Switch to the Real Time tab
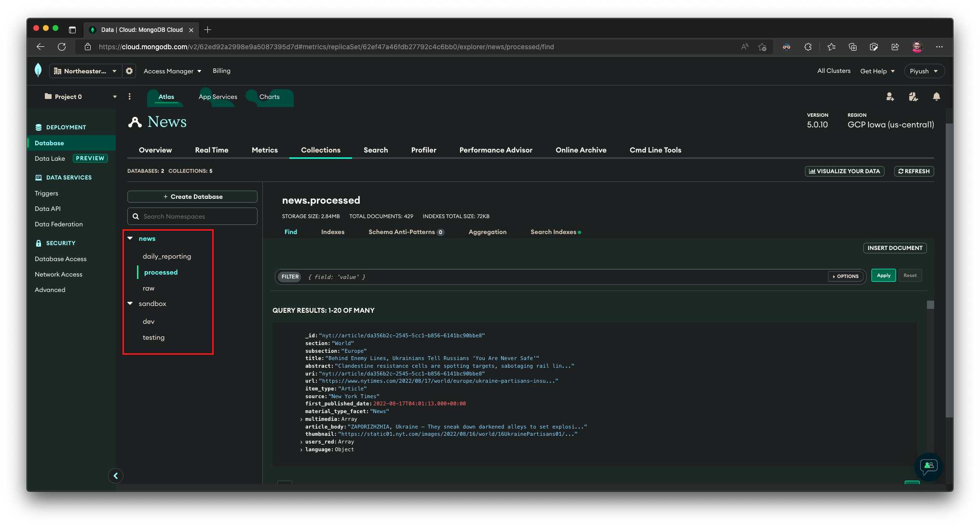The width and height of the screenshot is (980, 527). pyautogui.click(x=212, y=150)
